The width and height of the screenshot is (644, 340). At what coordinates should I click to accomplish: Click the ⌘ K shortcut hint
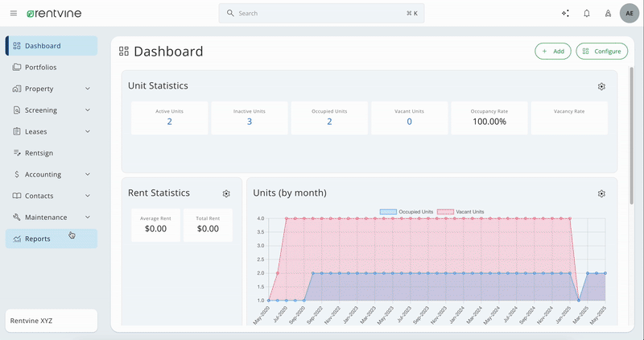tap(412, 13)
